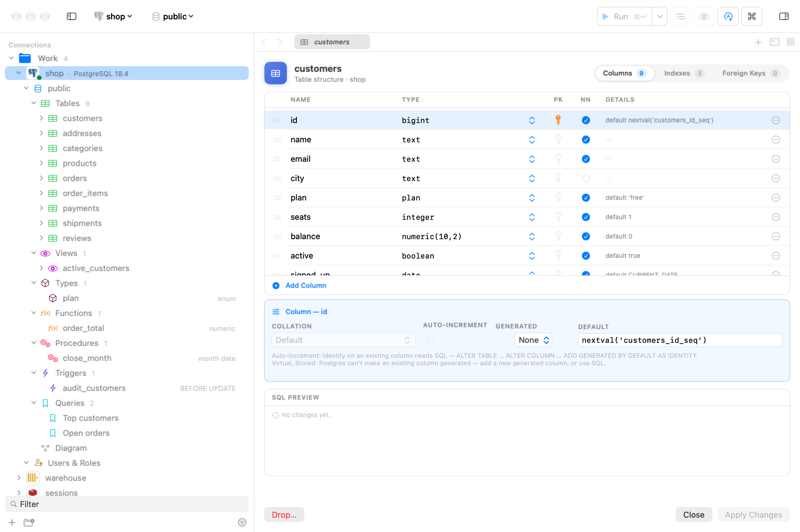800x532 pixels.
Task: Open the sidebar filter options icon
Action: pyautogui.click(x=242, y=522)
